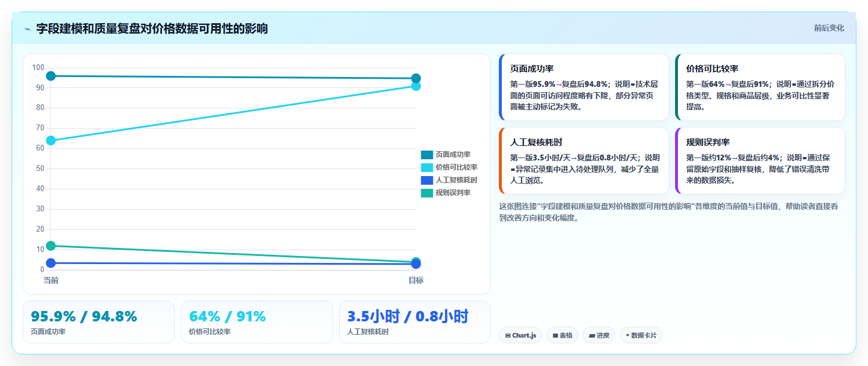Click the 规则误判率 data point at 当前

point(50,246)
